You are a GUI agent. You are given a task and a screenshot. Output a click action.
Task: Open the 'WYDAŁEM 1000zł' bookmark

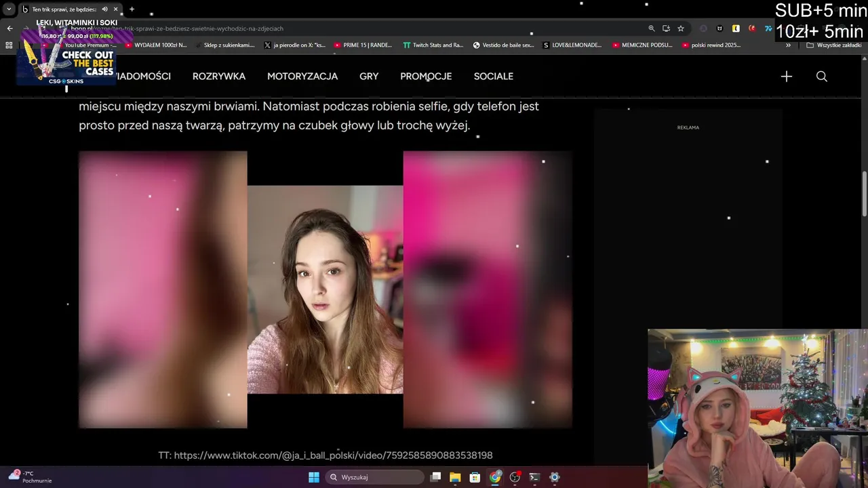coord(156,45)
